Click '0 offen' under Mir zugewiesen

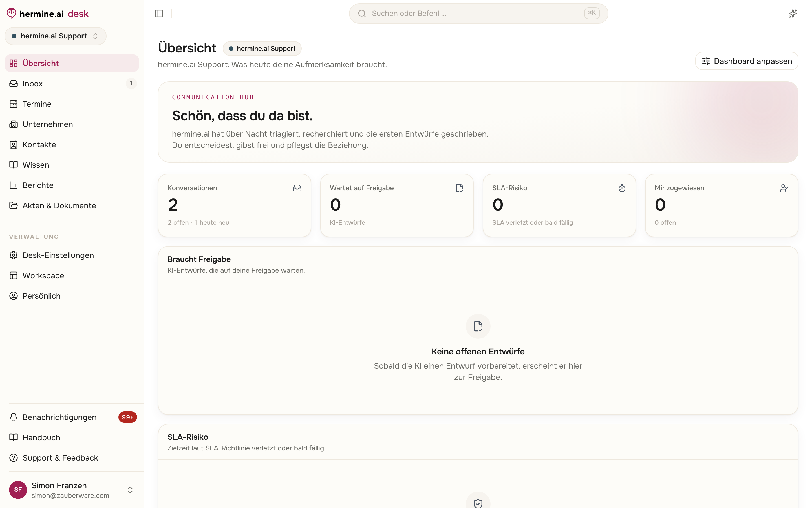point(665,222)
